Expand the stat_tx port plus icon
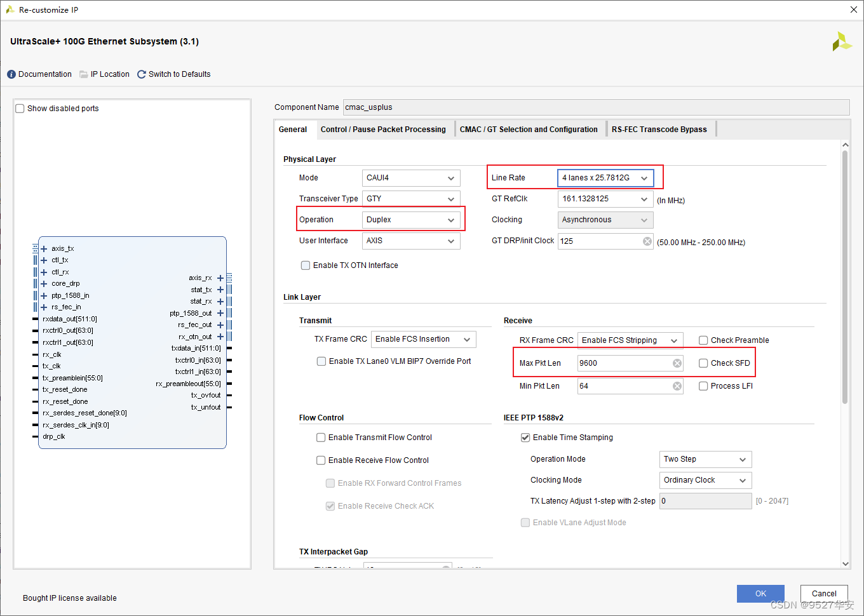 (220, 290)
